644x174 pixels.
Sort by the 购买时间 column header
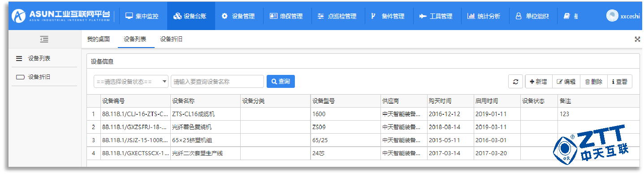coord(450,101)
